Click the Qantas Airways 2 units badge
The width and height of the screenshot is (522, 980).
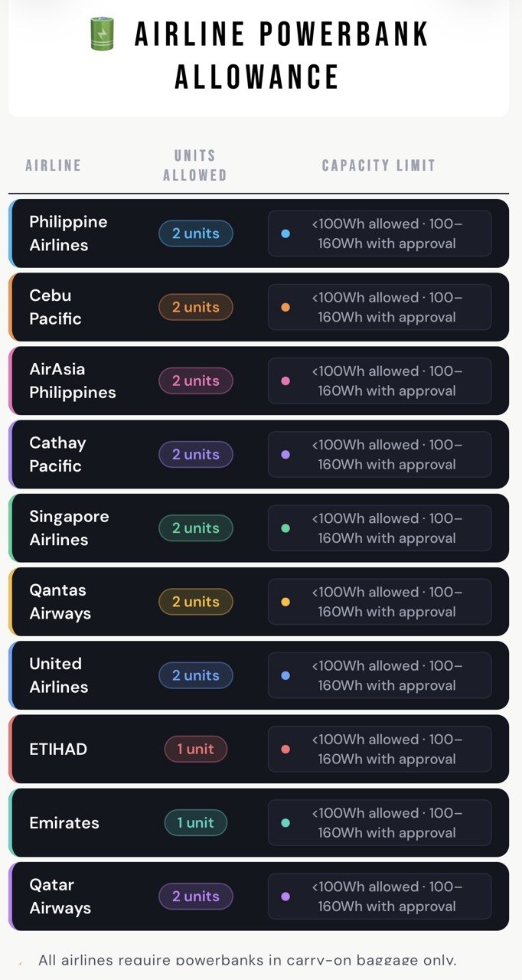click(x=196, y=602)
